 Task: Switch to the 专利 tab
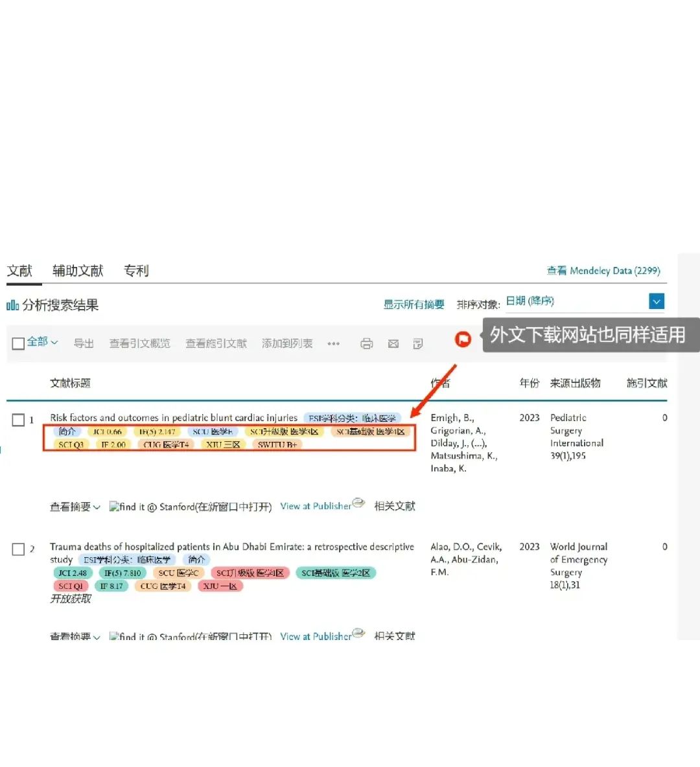[x=136, y=271]
